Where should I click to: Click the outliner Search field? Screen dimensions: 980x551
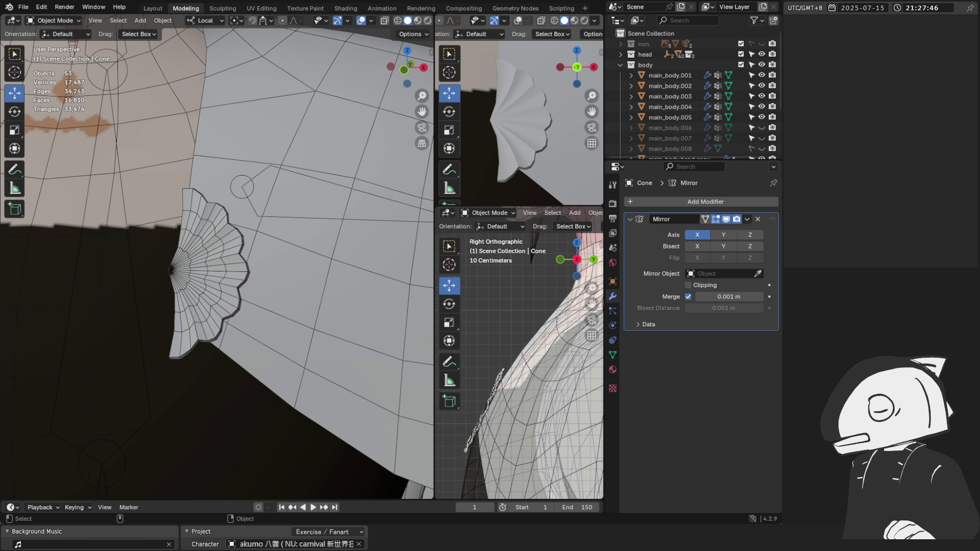point(688,20)
